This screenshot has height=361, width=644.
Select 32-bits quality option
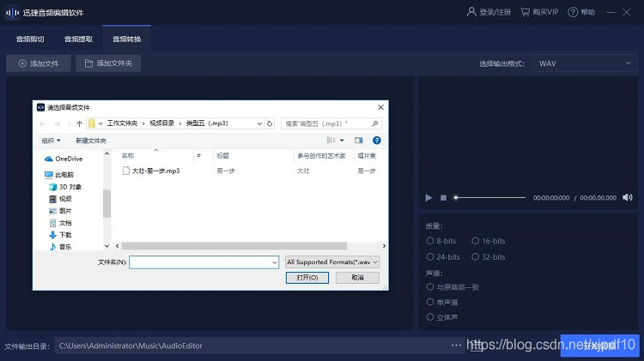point(489,256)
